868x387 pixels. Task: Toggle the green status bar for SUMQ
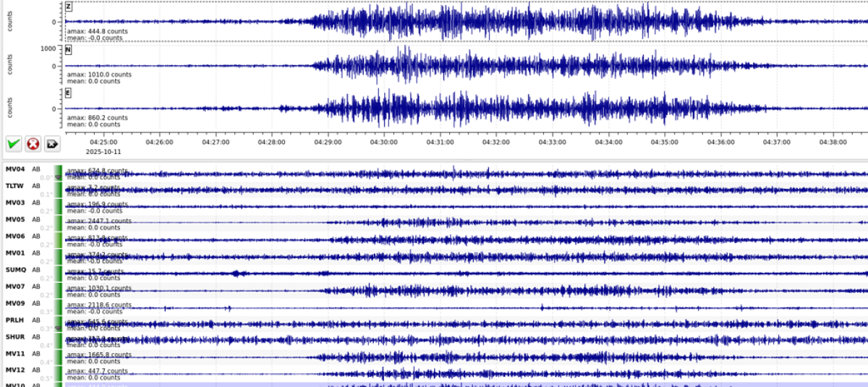(x=59, y=272)
